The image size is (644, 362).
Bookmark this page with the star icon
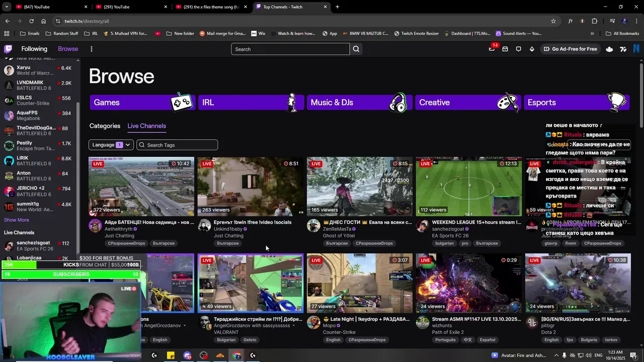point(553,21)
